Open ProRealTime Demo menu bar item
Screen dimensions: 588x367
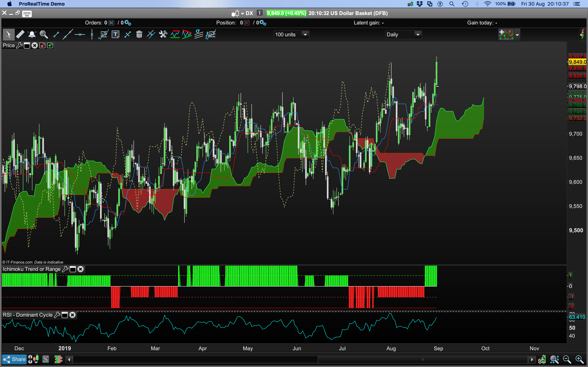(x=41, y=4)
